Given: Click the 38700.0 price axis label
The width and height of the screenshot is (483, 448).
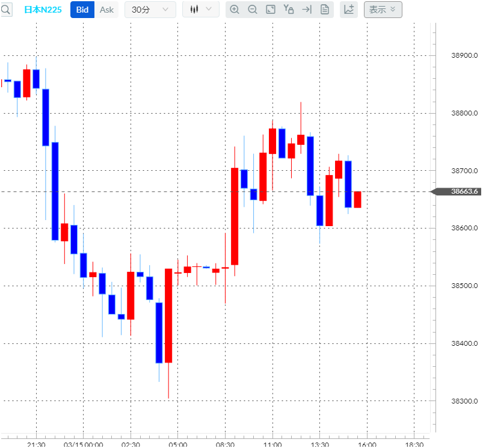Looking at the screenshot, I should [464, 171].
